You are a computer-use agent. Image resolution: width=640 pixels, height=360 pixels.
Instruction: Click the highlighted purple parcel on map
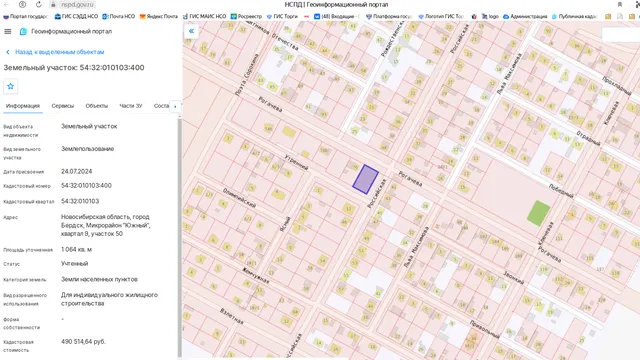[365, 179]
